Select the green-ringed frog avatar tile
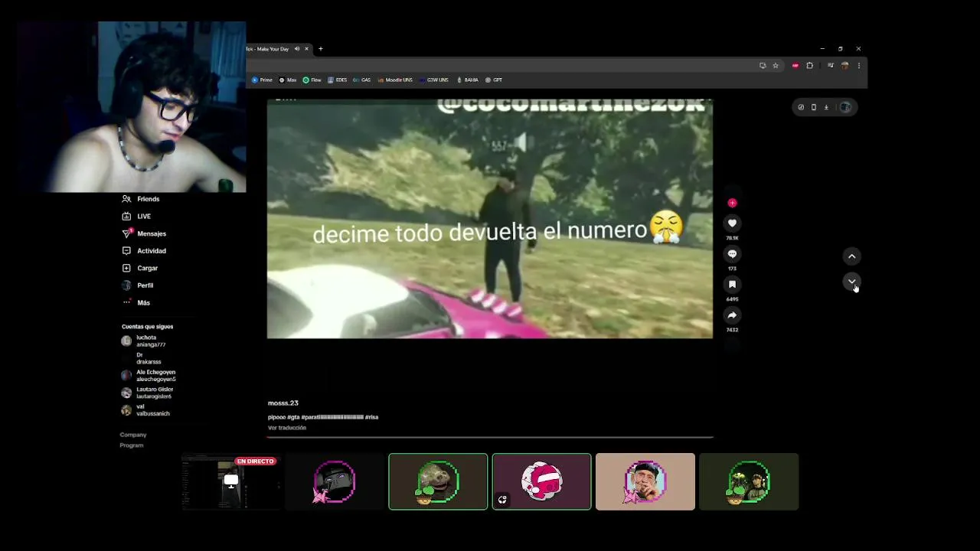The height and width of the screenshot is (551, 980). point(438,482)
